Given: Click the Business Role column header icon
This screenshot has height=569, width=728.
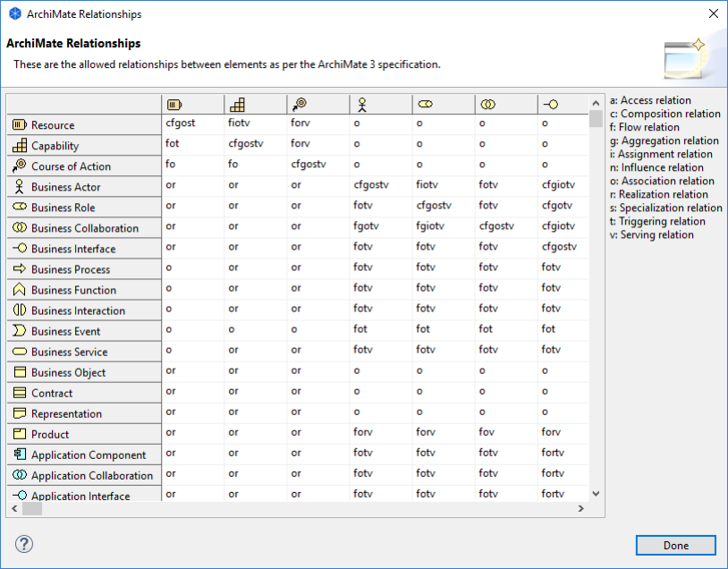Looking at the screenshot, I should [425, 105].
